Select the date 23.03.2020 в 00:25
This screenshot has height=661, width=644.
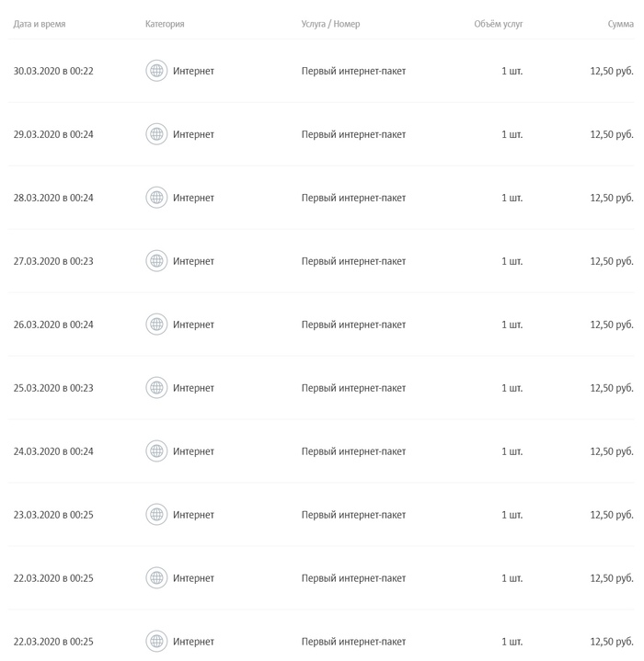[53, 515]
